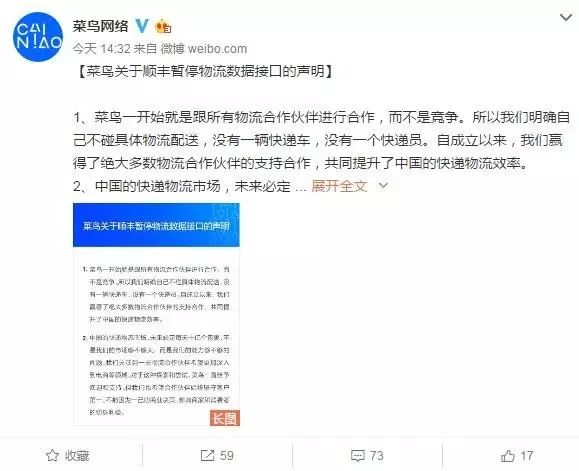Click the chevron beside 展开全文
Image resolution: width=579 pixels, height=471 pixels.
[x=383, y=186]
